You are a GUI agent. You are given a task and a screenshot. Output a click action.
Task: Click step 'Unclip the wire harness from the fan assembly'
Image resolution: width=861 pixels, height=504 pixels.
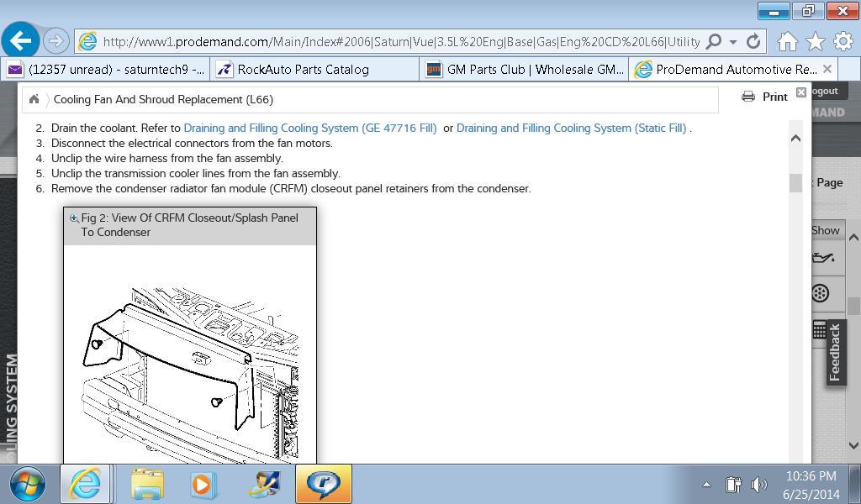tap(167, 159)
